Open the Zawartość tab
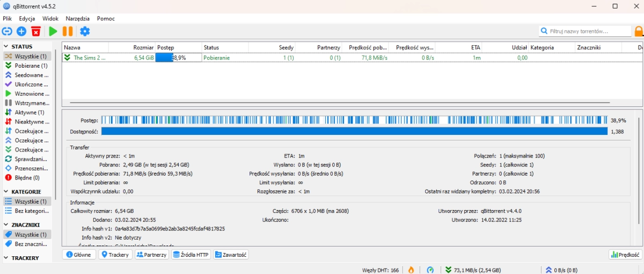The height and width of the screenshot is (274, 644). pos(231,255)
